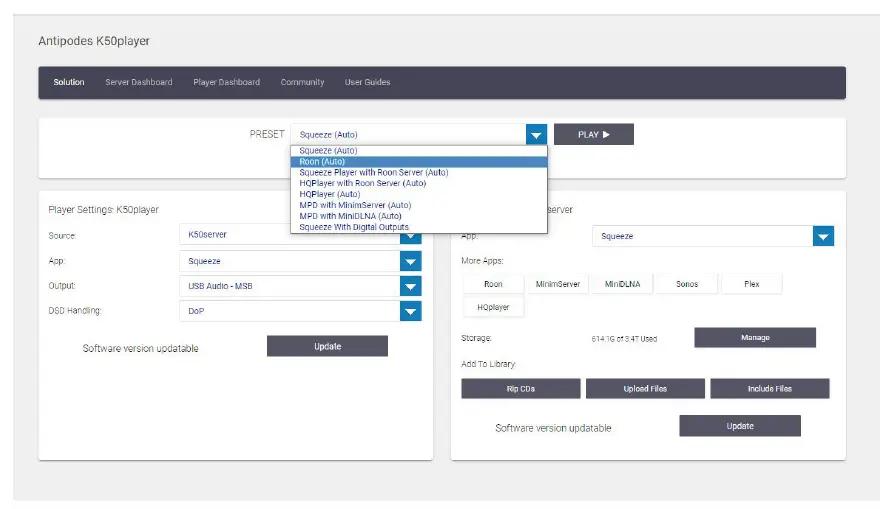Choose HQPlayer with Roon Server (Auto)
Screen dimensions: 894x509
[418, 183]
